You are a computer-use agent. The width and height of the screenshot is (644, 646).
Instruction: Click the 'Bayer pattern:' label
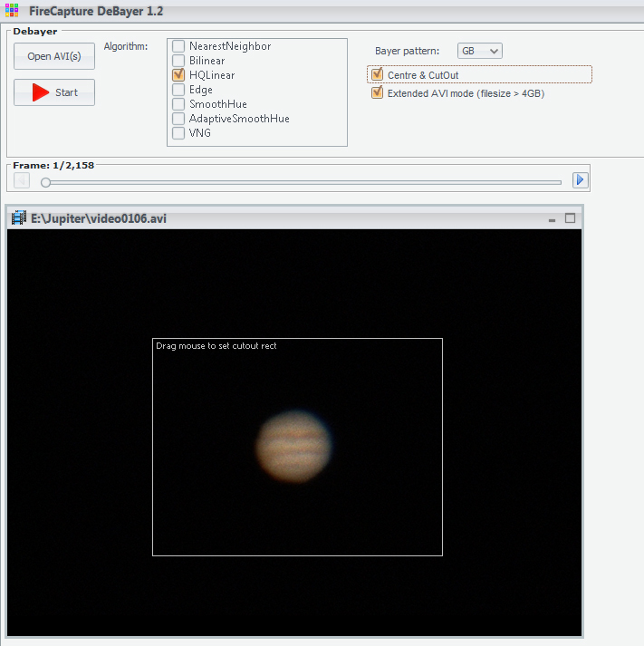408,51
